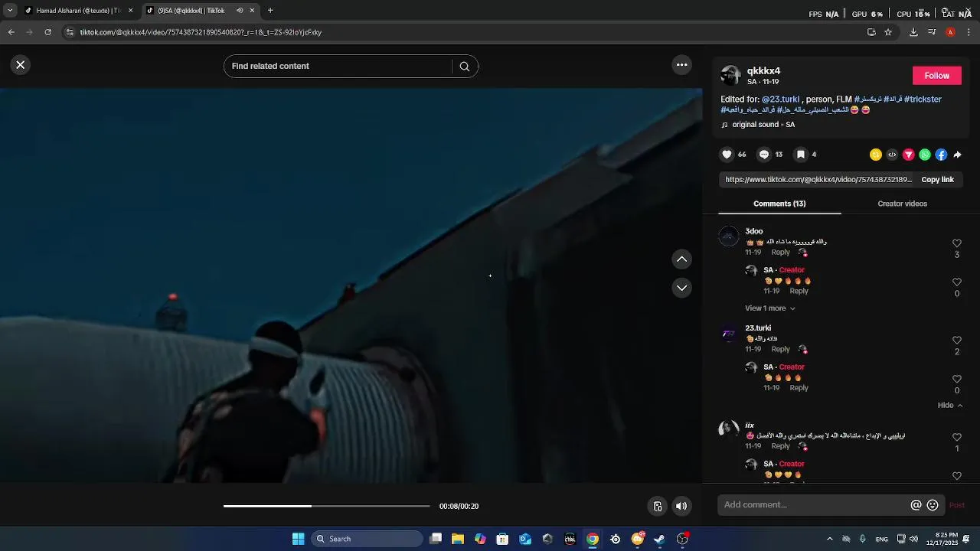The height and width of the screenshot is (551, 980).
Task: Seek on the video progress bar
Action: point(327,506)
